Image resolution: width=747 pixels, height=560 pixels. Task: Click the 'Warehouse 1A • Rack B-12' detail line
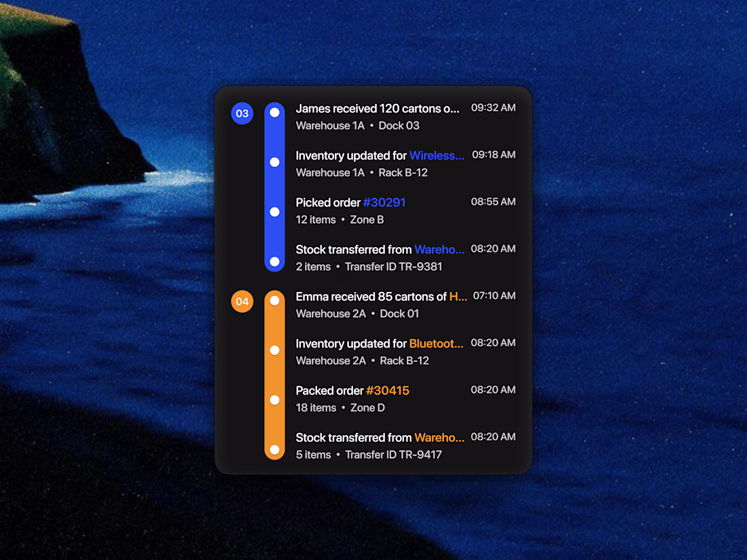point(361,173)
